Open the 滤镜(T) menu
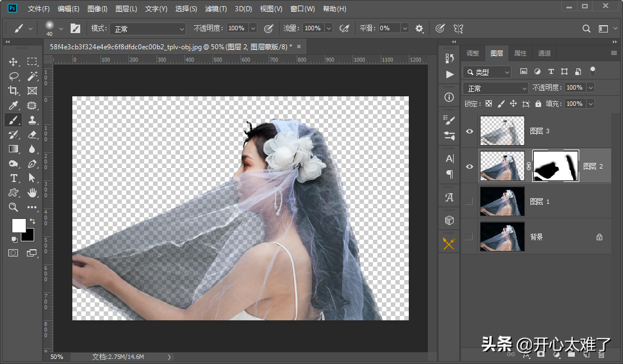The width and height of the screenshot is (623, 364). (216, 9)
